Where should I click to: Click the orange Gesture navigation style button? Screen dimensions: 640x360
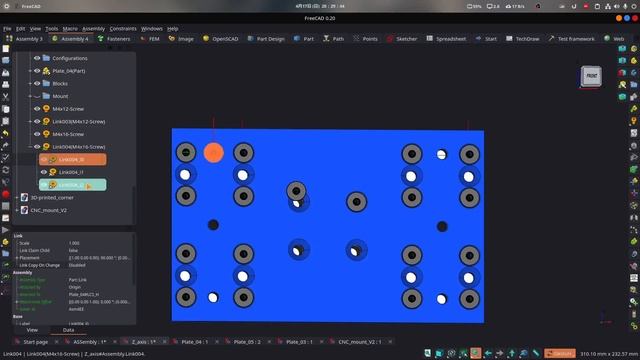(560, 353)
